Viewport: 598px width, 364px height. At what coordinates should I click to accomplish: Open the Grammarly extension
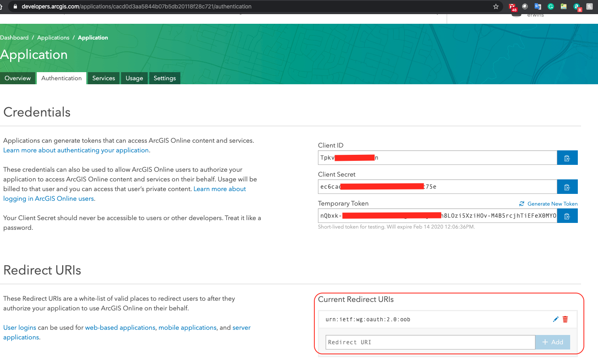551,6
